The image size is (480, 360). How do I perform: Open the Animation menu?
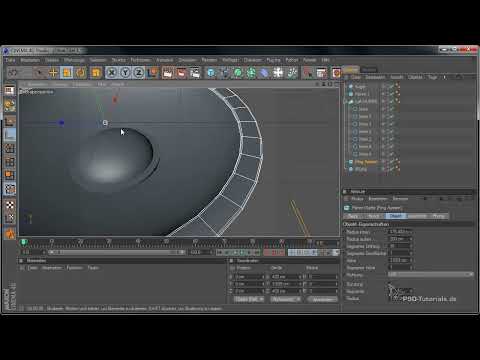[x=164, y=60]
